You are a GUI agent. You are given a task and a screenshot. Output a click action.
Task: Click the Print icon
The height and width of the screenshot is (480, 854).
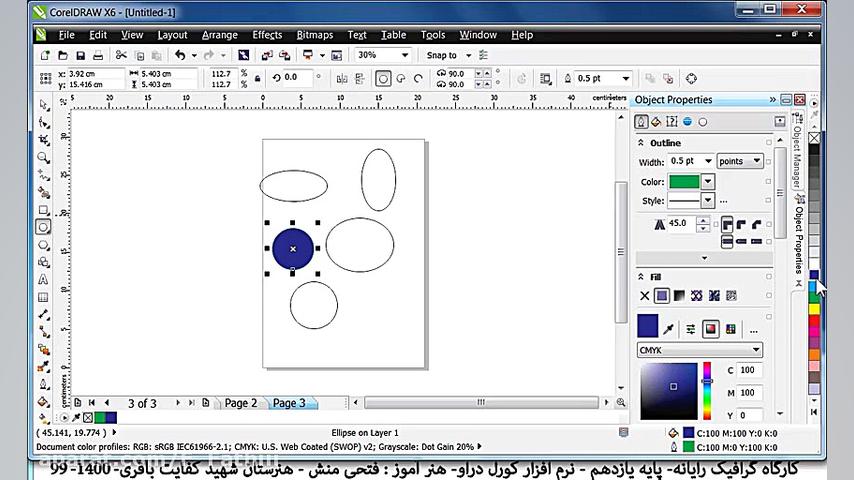tap(98, 55)
